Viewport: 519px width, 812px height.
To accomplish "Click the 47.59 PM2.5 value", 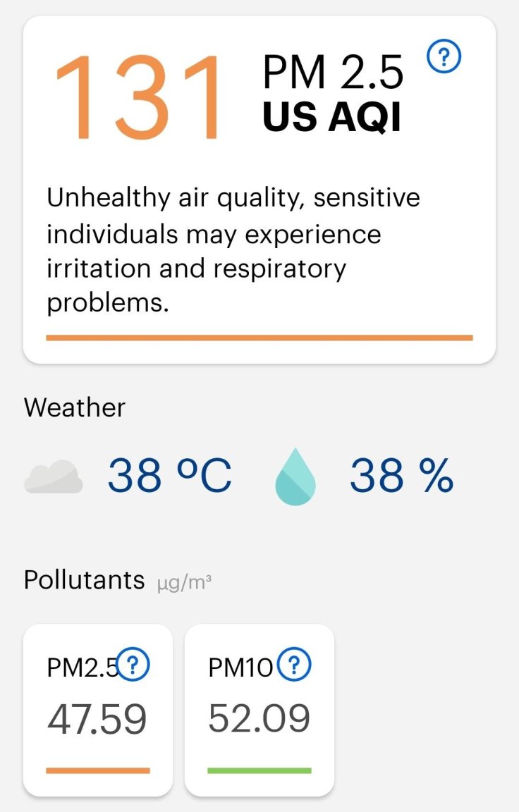I will (97, 719).
